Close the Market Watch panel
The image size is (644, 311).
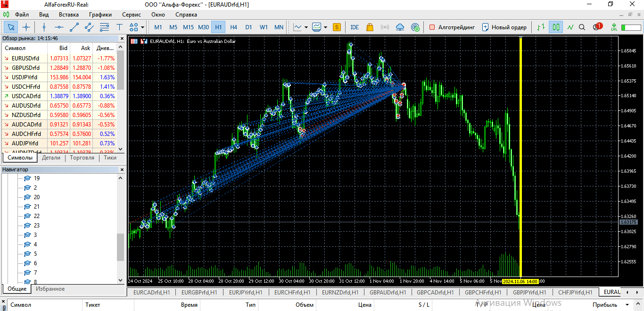click(122, 38)
